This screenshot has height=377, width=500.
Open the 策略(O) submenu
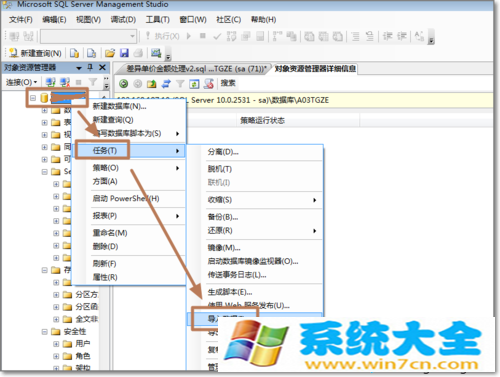click(129, 168)
